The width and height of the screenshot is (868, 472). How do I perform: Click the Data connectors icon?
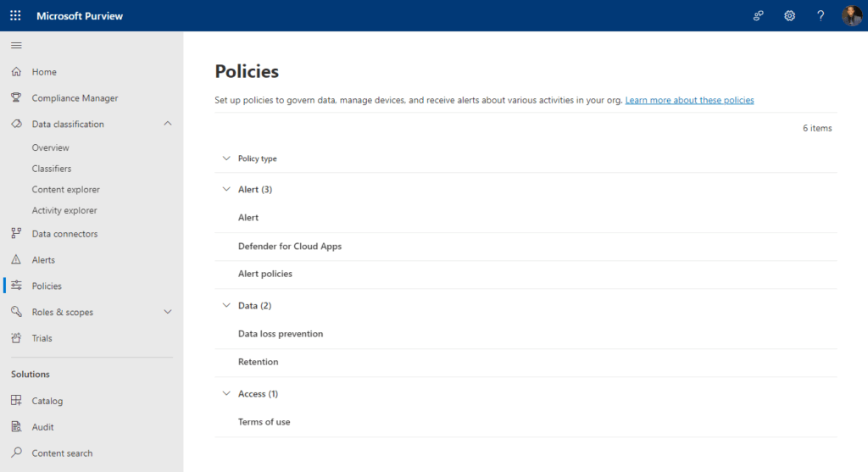click(17, 233)
